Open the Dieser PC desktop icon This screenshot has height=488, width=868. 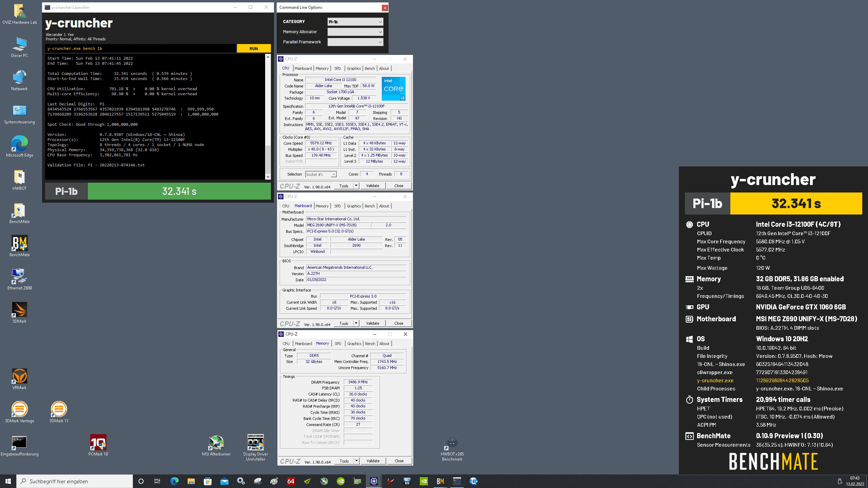coord(19,47)
